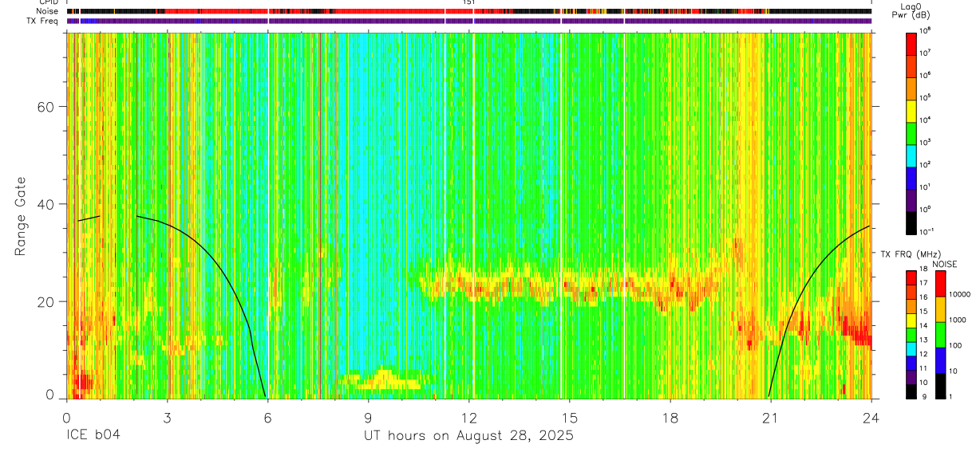This screenshot has width=980, height=452.
Task: Click the '3' tick label on time axis
Action: pos(167,417)
